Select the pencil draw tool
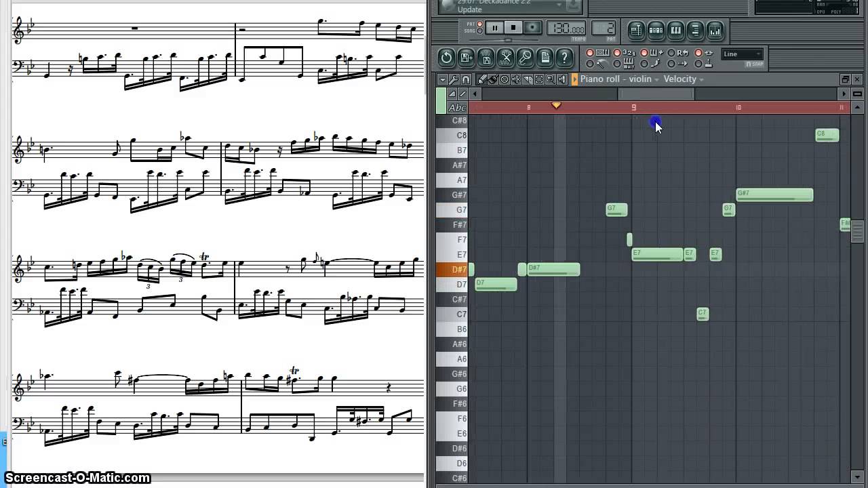This screenshot has height=488, width=868. point(481,79)
